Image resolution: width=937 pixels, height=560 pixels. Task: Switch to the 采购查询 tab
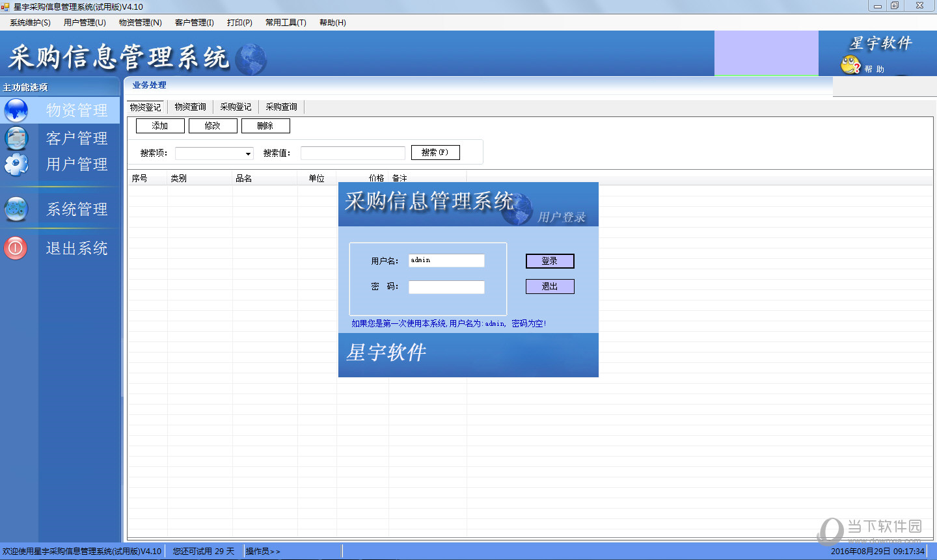281,107
